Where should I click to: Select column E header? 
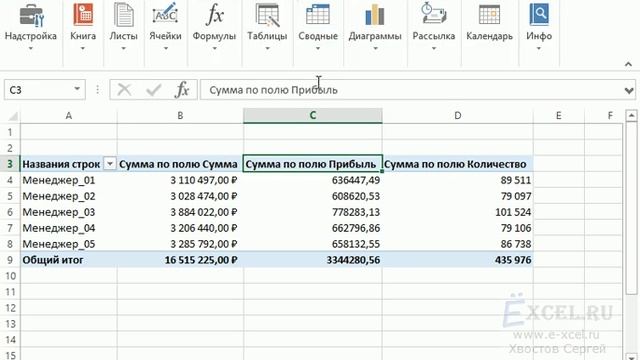click(558, 116)
